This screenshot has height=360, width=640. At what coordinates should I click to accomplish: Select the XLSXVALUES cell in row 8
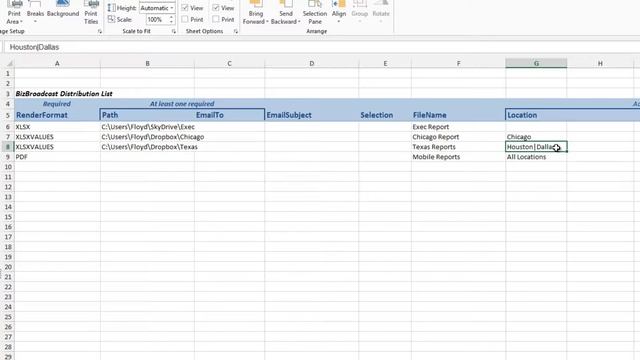57,147
